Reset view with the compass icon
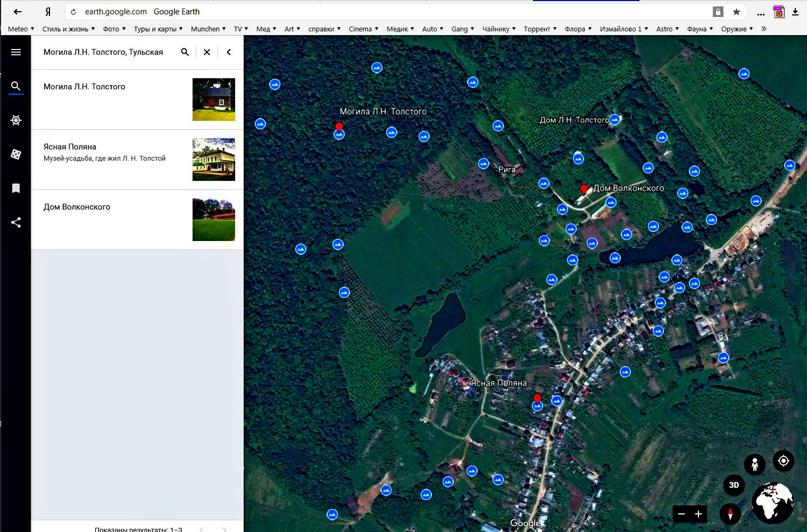The width and height of the screenshot is (807, 532). (x=730, y=514)
